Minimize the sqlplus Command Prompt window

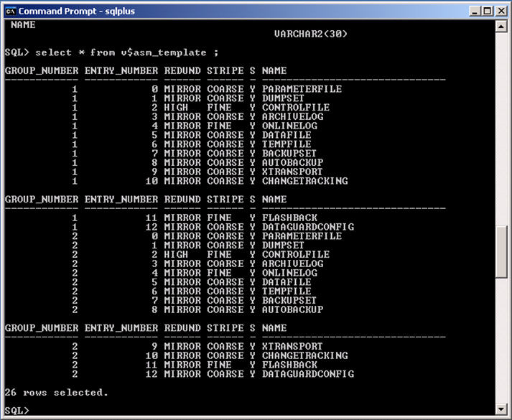coord(476,11)
